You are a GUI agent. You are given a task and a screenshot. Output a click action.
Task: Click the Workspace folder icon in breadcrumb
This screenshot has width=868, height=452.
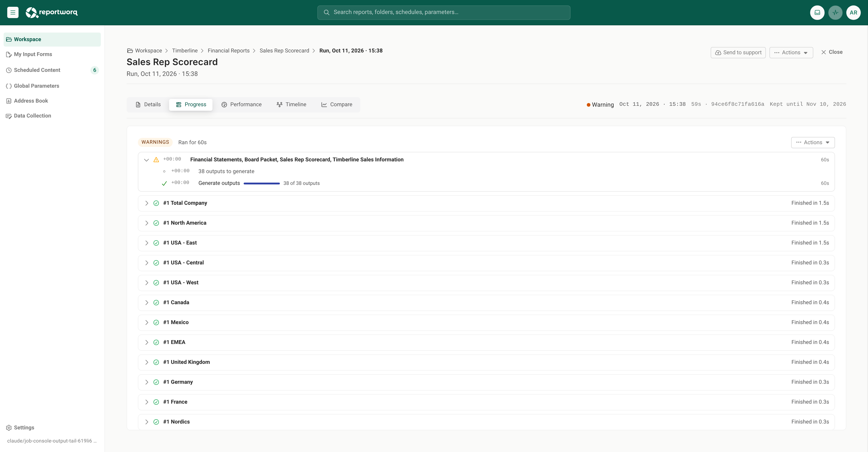point(130,51)
